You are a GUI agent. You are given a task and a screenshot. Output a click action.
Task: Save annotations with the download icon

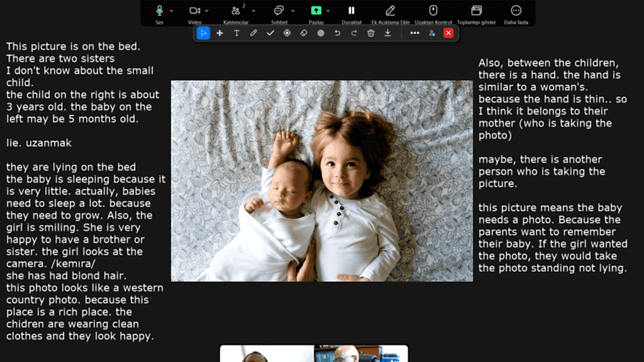click(388, 33)
